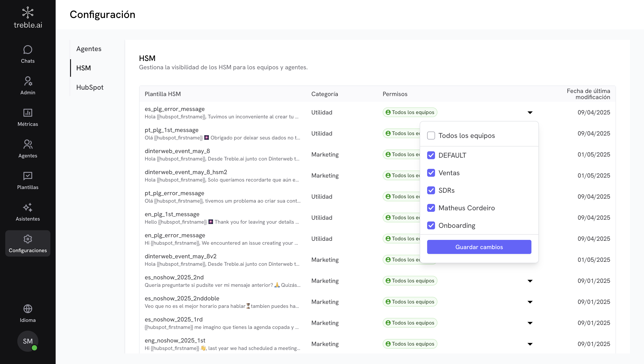Open the Chats sidebar icon
This screenshot has width=644, height=364.
(28, 50)
